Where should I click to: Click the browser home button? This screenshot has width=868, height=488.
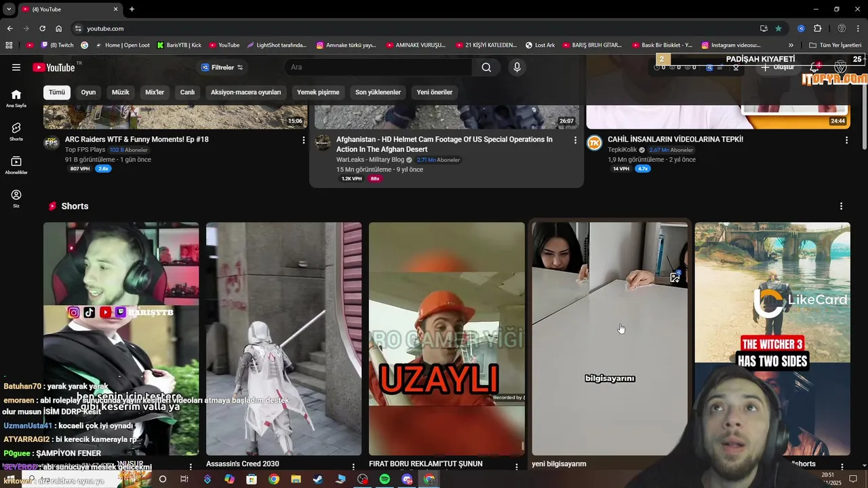59,28
